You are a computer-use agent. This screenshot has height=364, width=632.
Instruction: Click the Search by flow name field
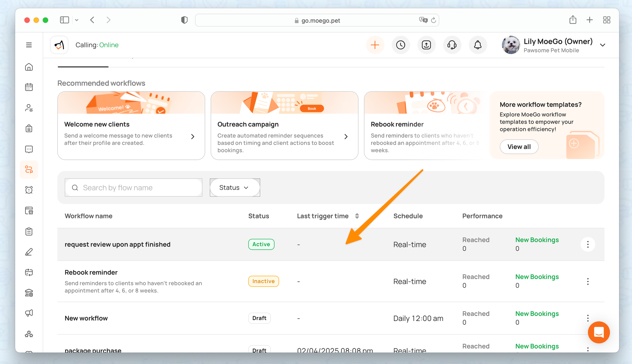pyautogui.click(x=139, y=188)
